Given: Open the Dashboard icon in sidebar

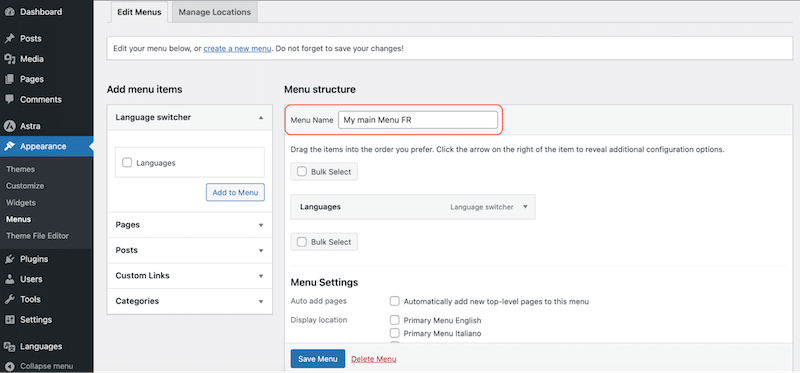Looking at the screenshot, I should coord(9,12).
